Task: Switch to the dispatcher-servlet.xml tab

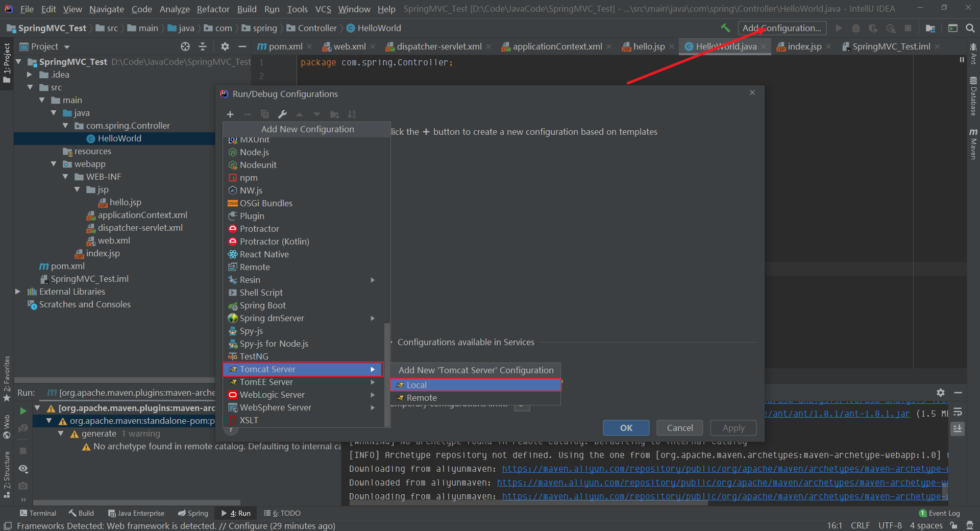Action: pyautogui.click(x=439, y=46)
